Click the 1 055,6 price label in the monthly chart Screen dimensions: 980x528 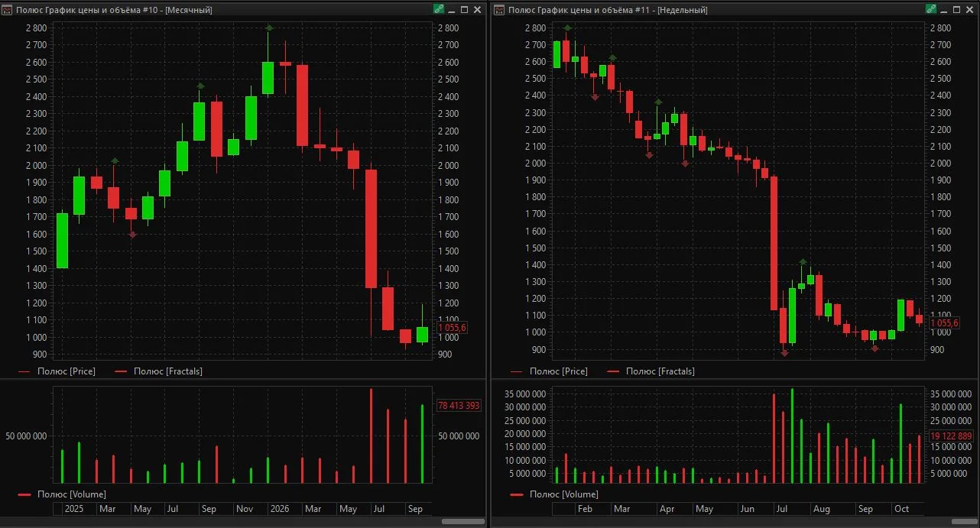click(x=452, y=328)
